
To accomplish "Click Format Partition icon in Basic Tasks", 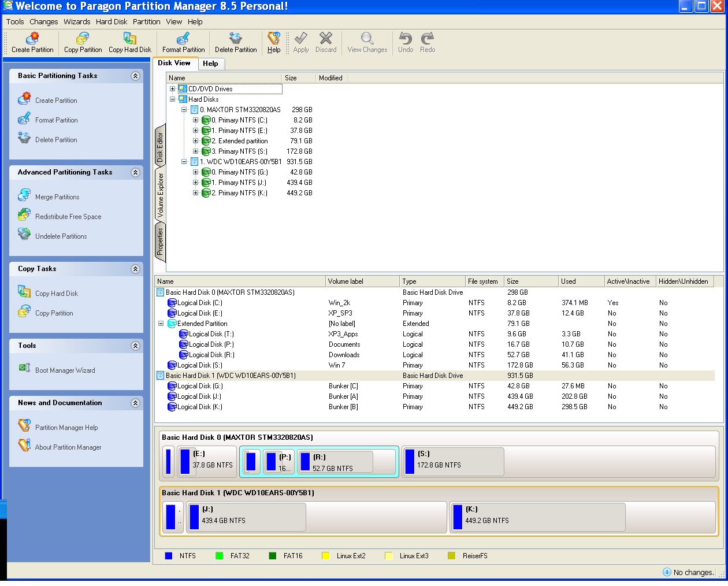I will pos(24,118).
